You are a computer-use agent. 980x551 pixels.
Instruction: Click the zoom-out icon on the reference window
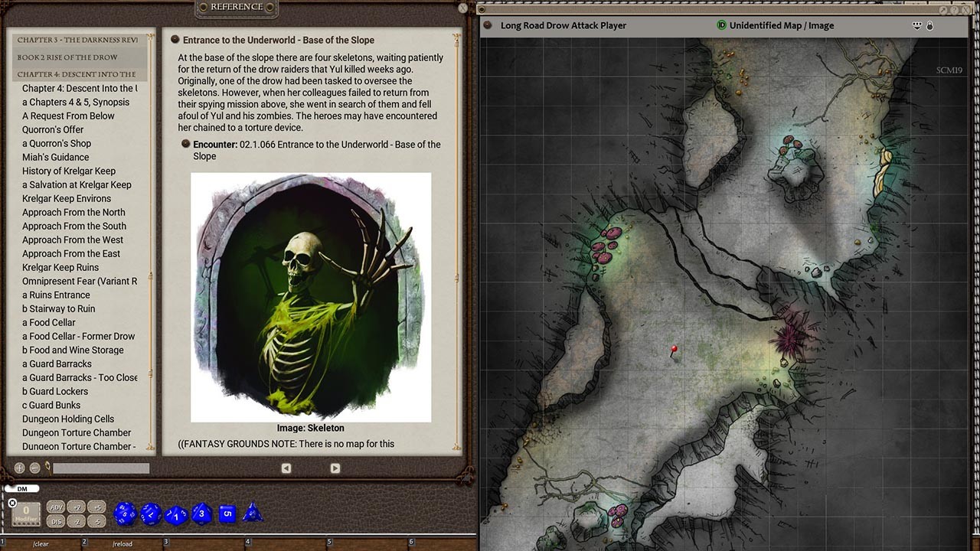[34, 467]
